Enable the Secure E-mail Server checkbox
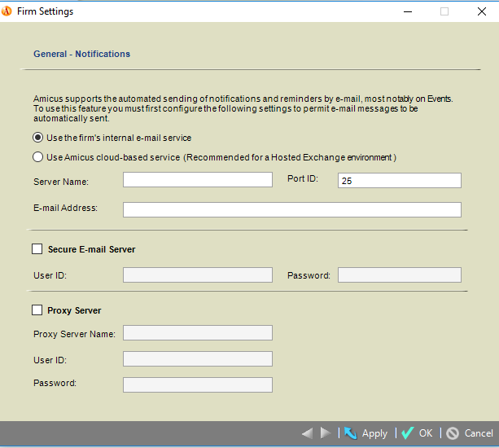Viewport: 499px width, 448px height. tap(37, 249)
